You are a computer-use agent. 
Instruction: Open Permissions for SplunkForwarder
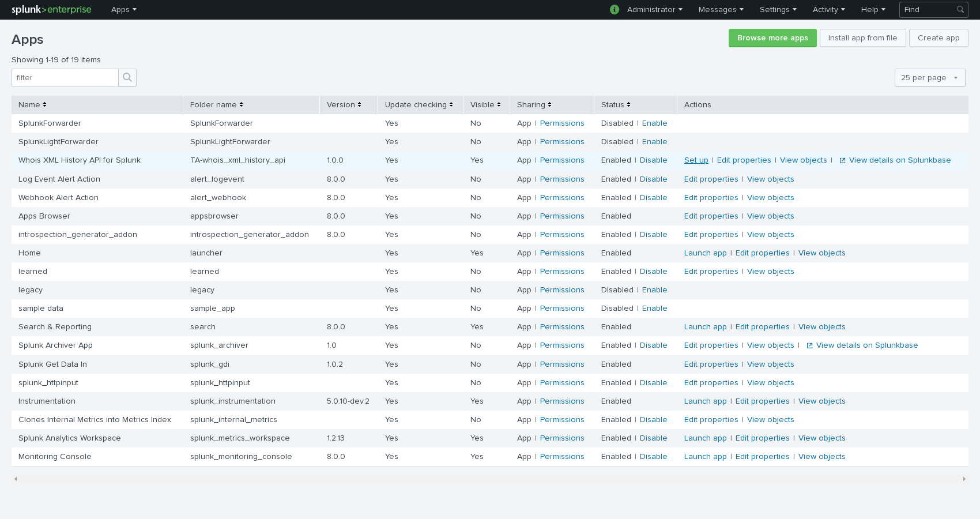click(x=562, y=123)
